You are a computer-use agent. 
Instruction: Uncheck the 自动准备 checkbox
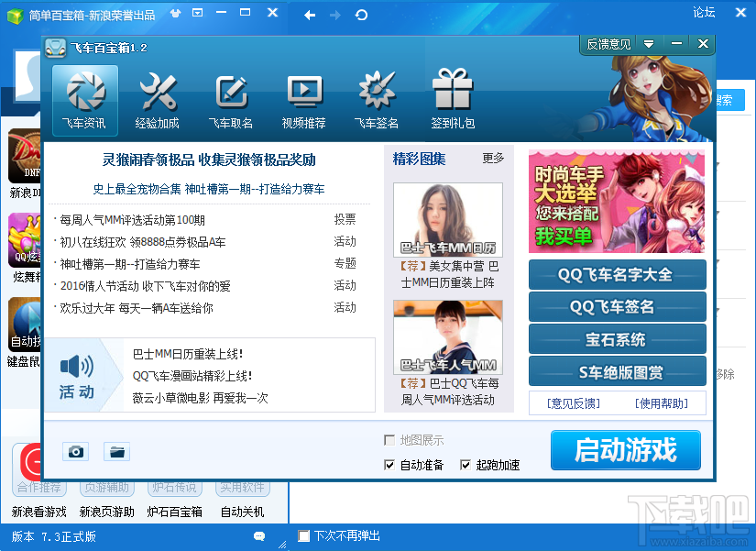coord(389,465)
